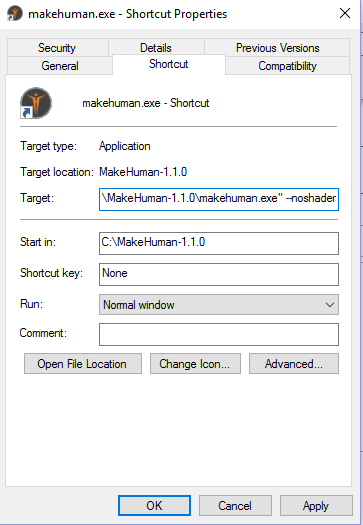Go to the Previous Versions tab
The image size is (363, 525).
pos(277,48)
